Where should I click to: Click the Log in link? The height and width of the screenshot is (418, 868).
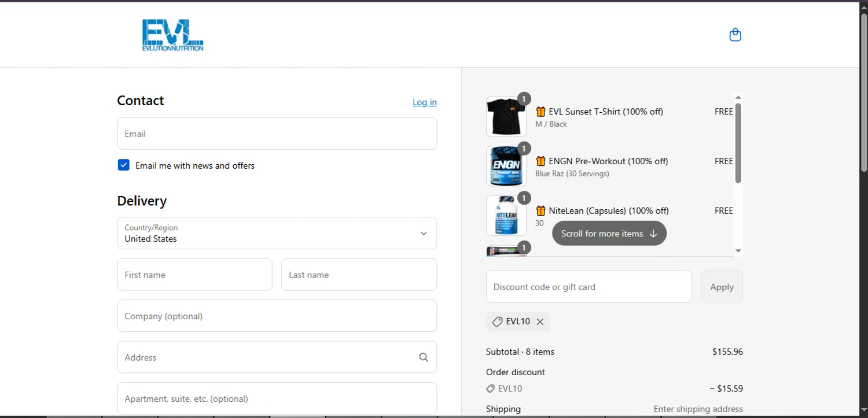point(424,102)
